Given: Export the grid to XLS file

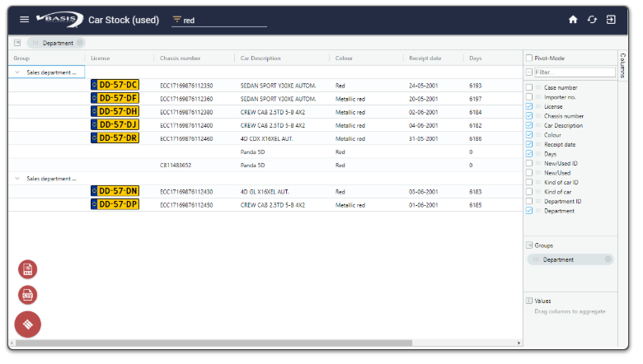Looking at the screenshot, I should point(28,269).
